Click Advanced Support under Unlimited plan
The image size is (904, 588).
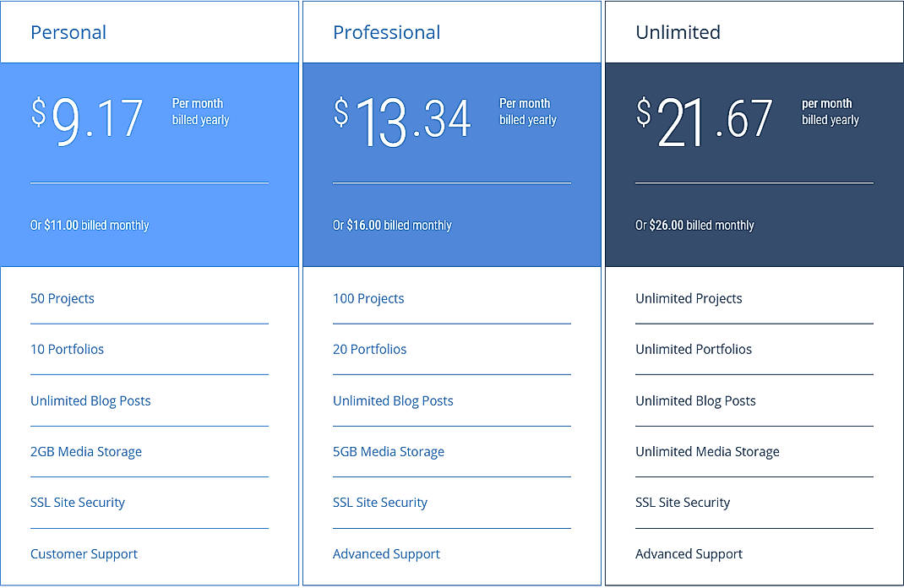pyautogui.click(x=689, y=553)
